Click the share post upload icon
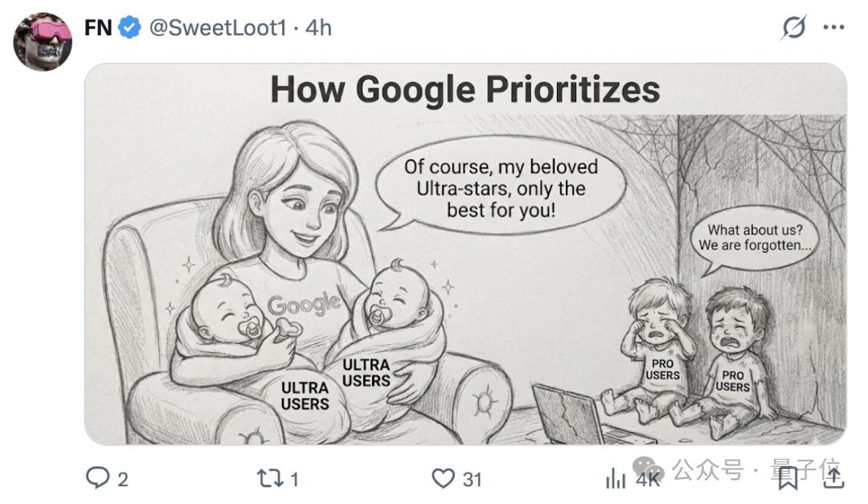868x504 pixels. click(833, 478)
